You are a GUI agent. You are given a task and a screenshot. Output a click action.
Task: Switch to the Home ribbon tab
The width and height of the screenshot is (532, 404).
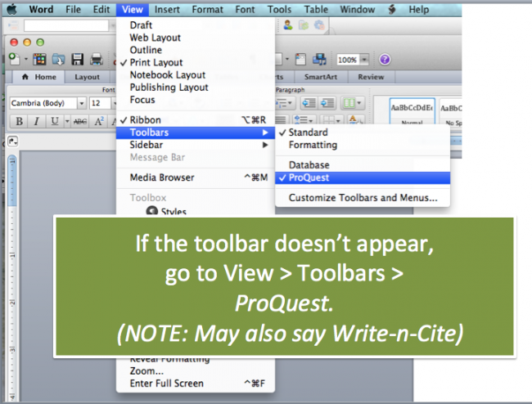(38, 77)
